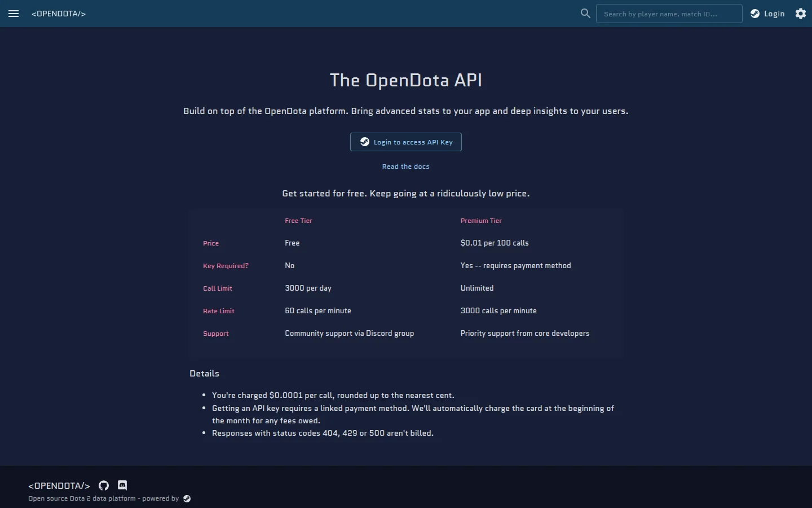Viewport: 812px width, 508px height.
Task: Click 'Yes -- requires payment method' cell
Action: [516, 265]
